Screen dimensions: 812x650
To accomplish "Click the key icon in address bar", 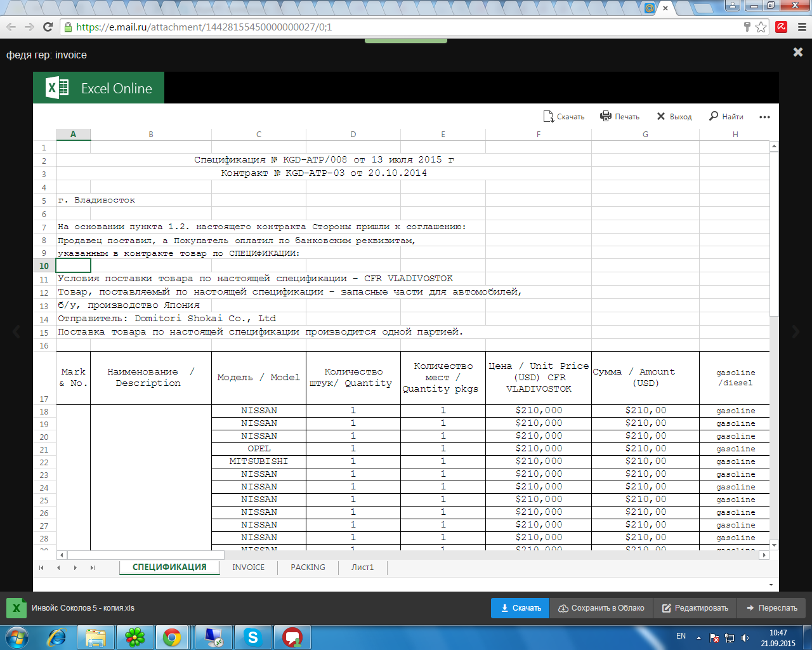I will [747, 27].
